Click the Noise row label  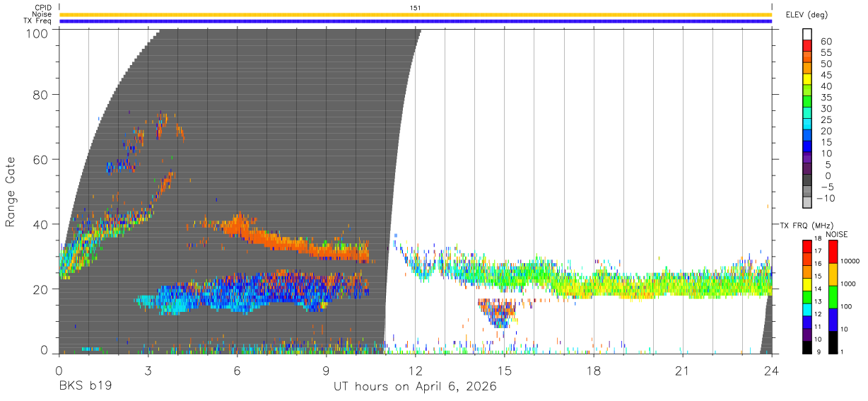[x=42, y=14]
